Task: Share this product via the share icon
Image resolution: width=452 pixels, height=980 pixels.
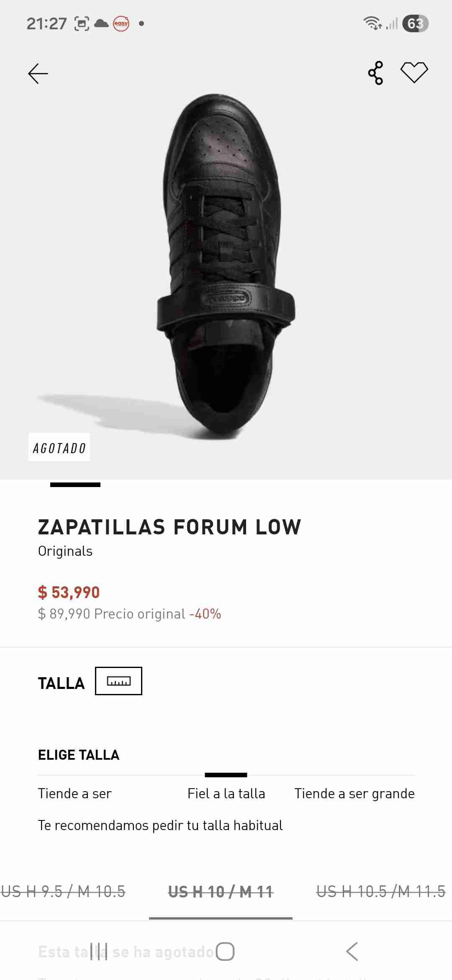Action: pyautogui.click(x=376, y=72)
